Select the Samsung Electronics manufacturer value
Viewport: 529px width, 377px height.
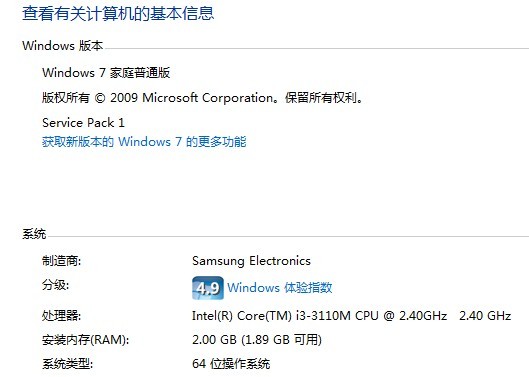click(x=251, y=261)
